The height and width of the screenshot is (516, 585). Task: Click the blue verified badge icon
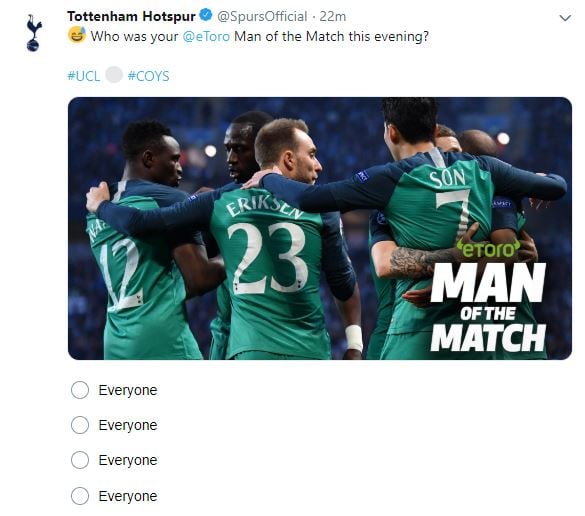coord(206,16)
